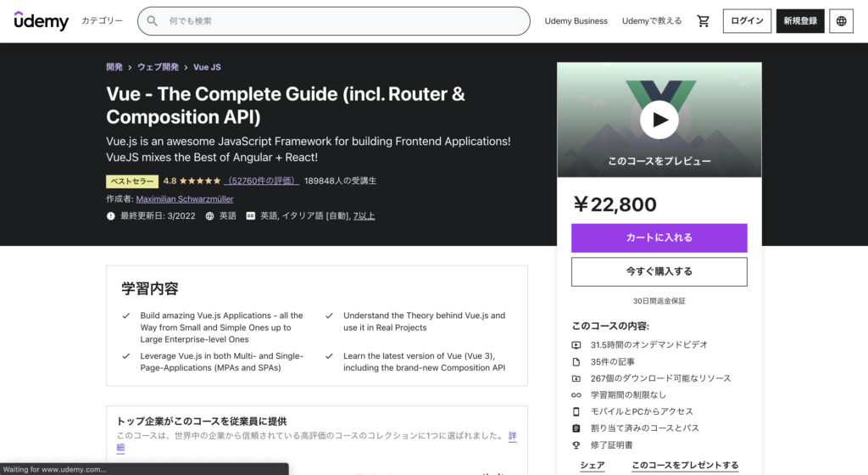868x475 pixels.
Task: Show more subtitle languages via 7以上
Action: (x=364, y=216)
